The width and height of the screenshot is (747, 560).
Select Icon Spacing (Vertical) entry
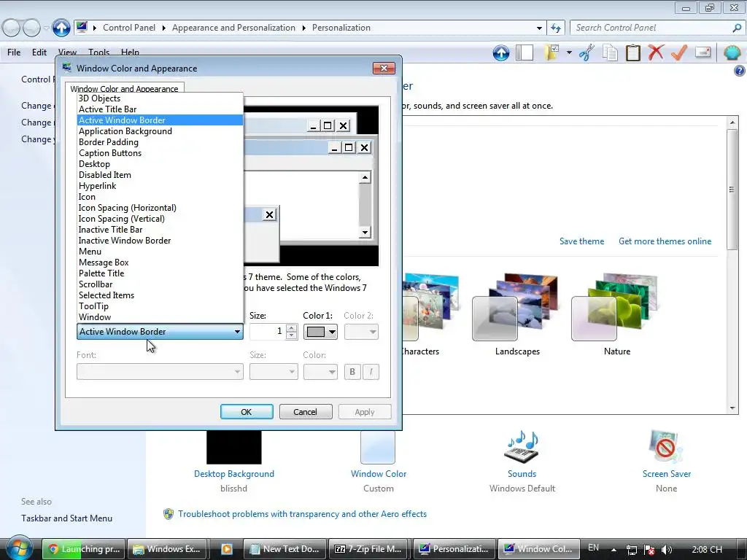pyautogui.click(x=160, y=219)
